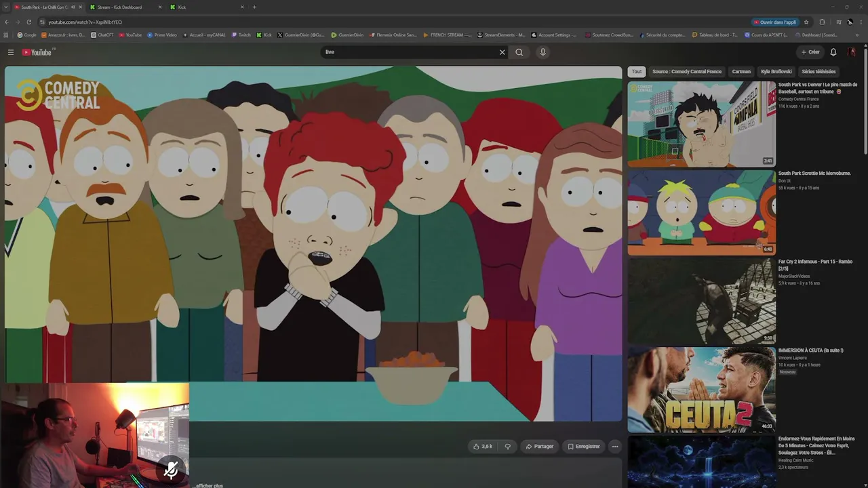Close the Stream - Kick Dashboard tab

pyautogui.click(x=160, y=7)
